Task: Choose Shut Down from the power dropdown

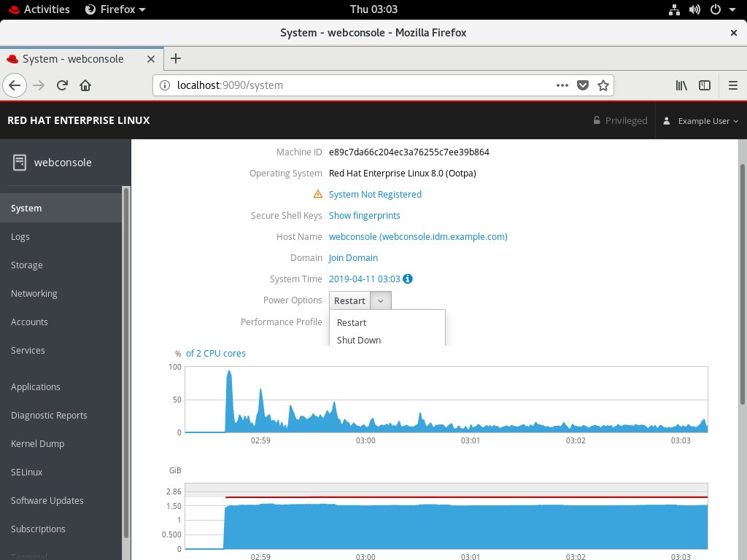Action: (x=387, y=340)
